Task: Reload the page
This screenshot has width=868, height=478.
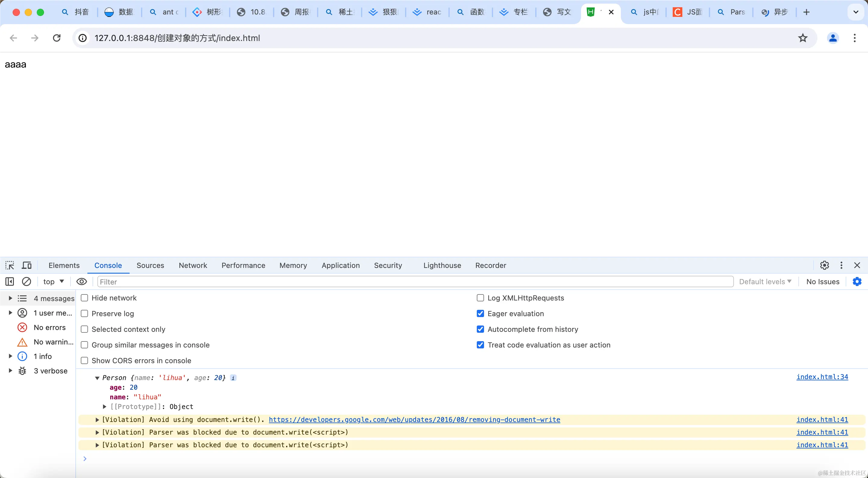Action: coord(57,38)
